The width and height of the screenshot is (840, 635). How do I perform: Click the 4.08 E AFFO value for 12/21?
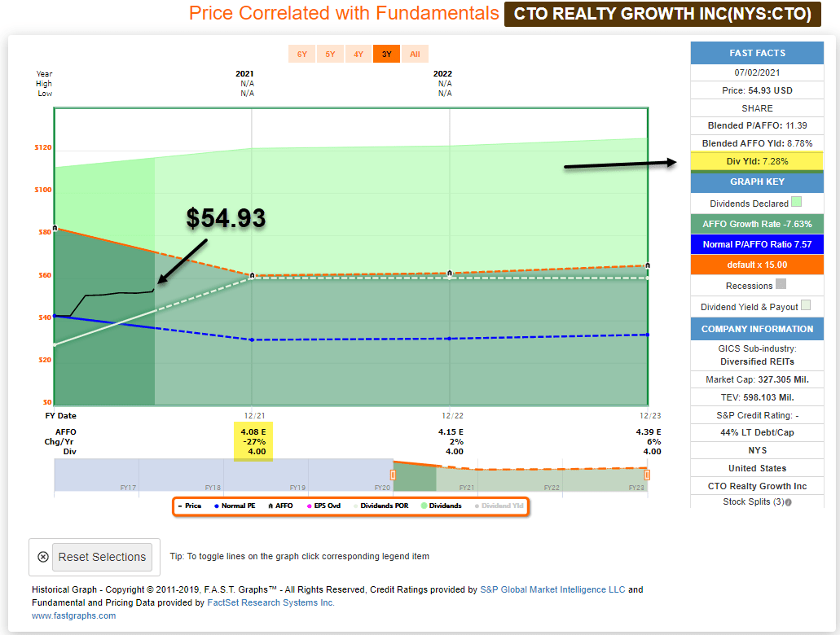253,431
